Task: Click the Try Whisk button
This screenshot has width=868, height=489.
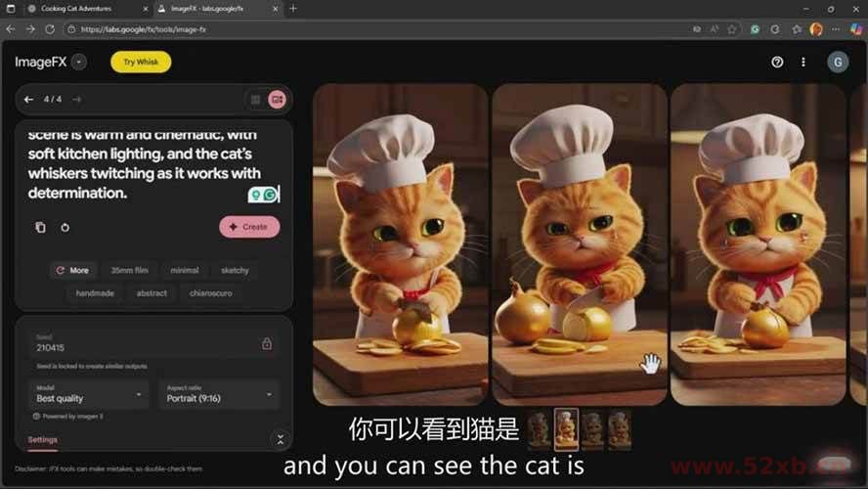Action: (141, 62)
